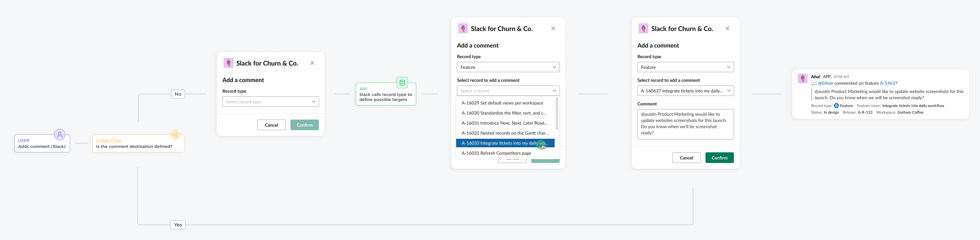Click Cancel in the Comment field dialog
Screen dimensions: 980x240
click(x=686, y=158)
